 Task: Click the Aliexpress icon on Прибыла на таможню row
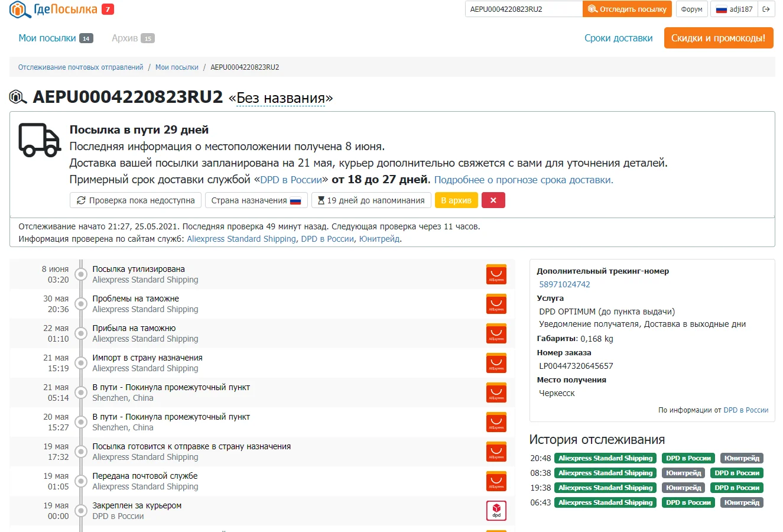[x=496, y=333]
